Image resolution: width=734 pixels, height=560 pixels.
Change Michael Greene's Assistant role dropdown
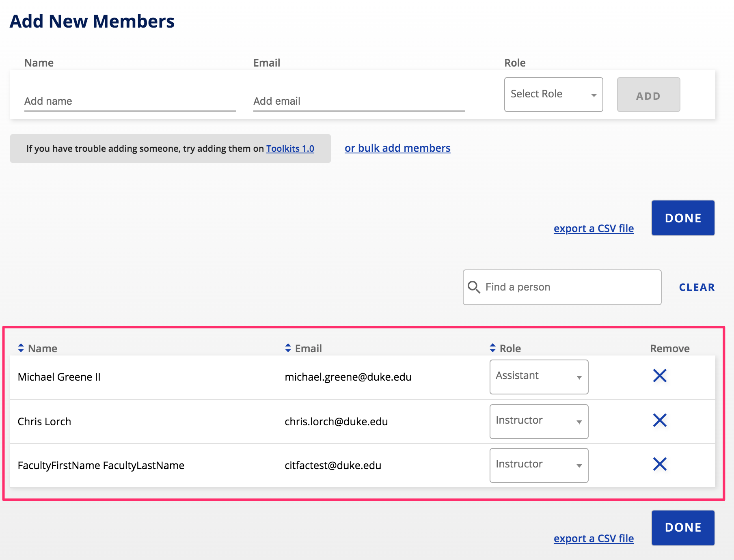539,377
